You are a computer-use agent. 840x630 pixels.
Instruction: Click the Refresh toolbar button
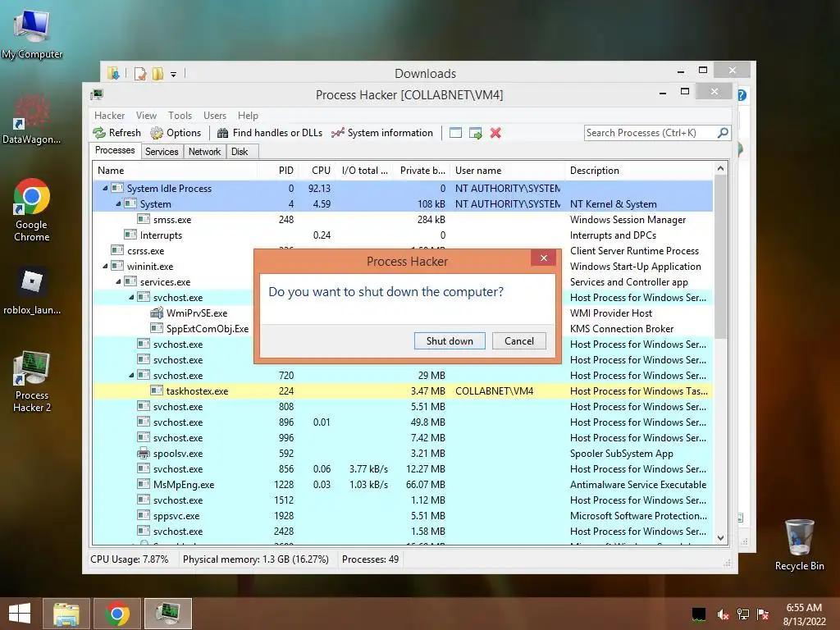(x=116, y=133)
